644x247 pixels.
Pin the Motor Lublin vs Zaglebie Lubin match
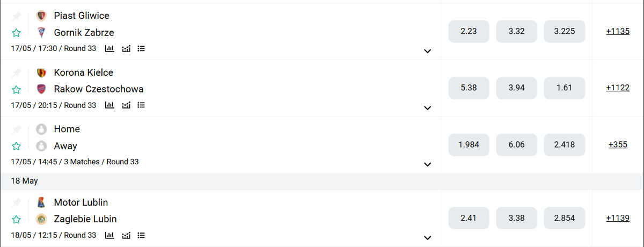[x=17, y=203]
